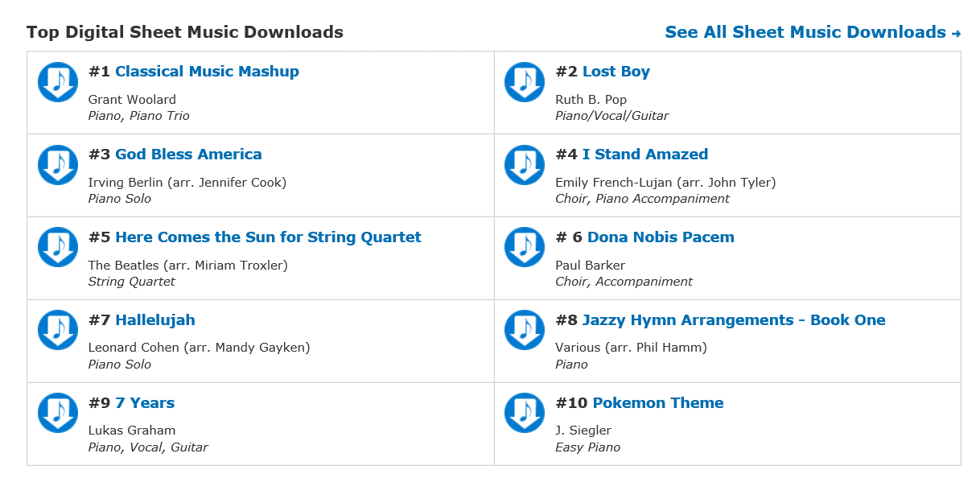Select the Dona Nobis Pacem title
The width and height of the screenshot is (980, 478).
pos(661,237)
